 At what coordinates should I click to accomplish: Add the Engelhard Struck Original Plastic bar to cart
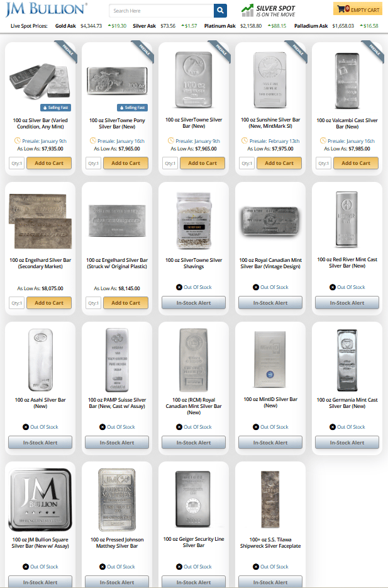(x=126, y=303)
